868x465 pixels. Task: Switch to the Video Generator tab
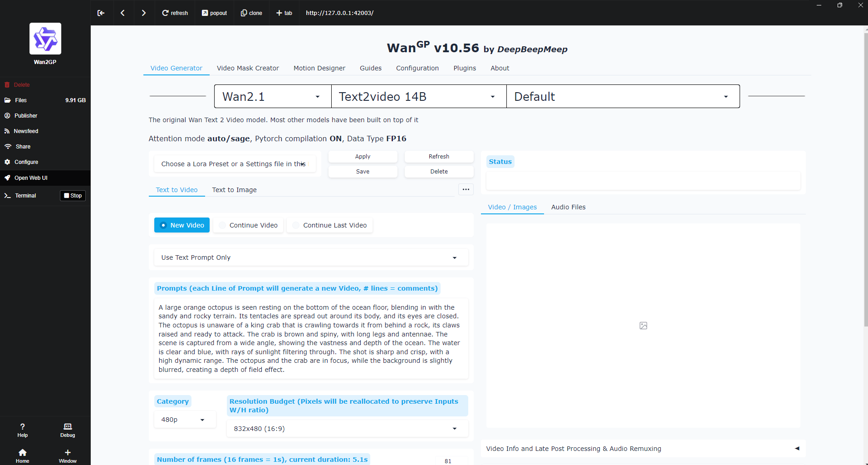(177, 68)
